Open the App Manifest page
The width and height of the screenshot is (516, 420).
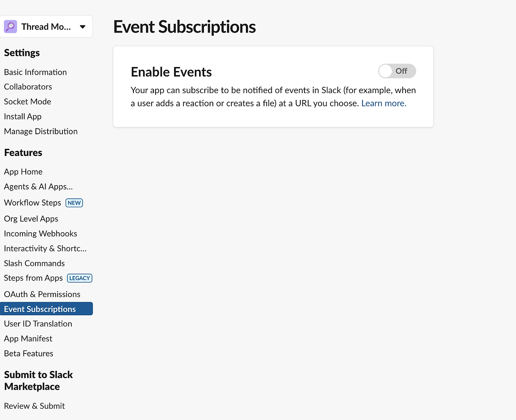28,339
